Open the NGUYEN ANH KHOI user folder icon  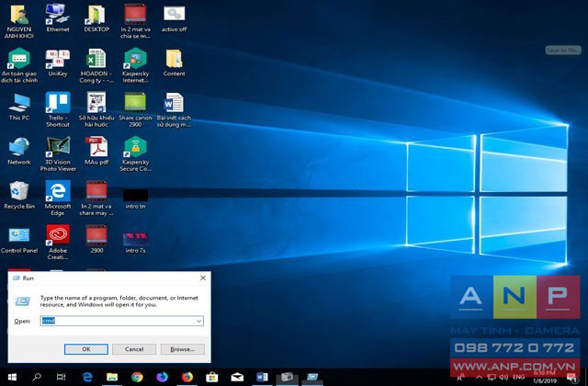click(19, 22)
